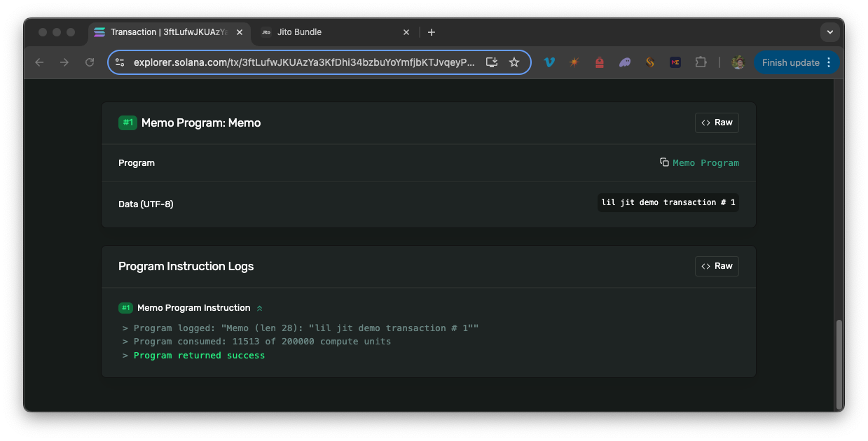
Task: Click the page vertical scrollbar
Action: coord(839,364)
